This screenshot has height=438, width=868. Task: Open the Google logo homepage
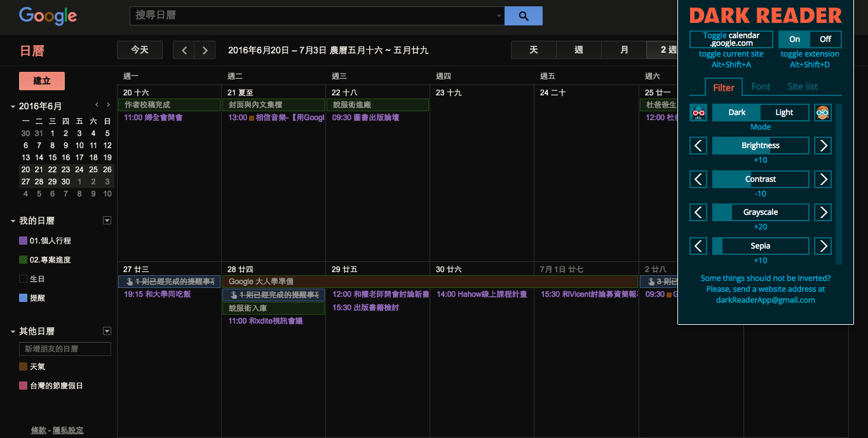click(x=48, y=16)
